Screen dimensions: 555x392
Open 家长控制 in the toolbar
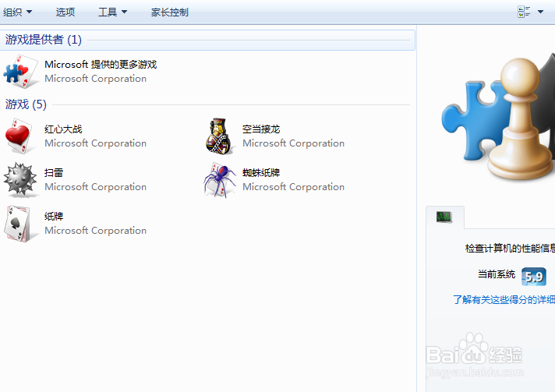click(170, 12)
